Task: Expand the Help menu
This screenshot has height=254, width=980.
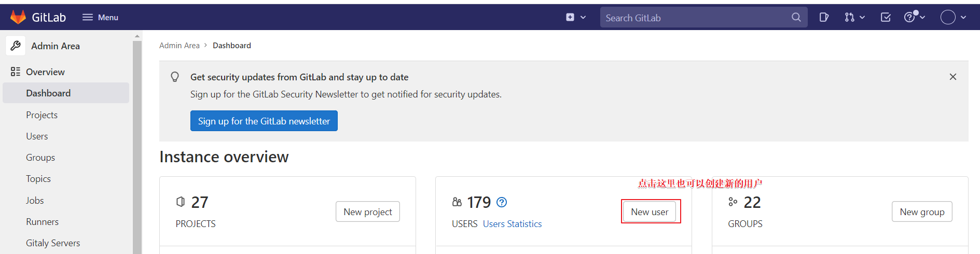Action: coord(914,17)
